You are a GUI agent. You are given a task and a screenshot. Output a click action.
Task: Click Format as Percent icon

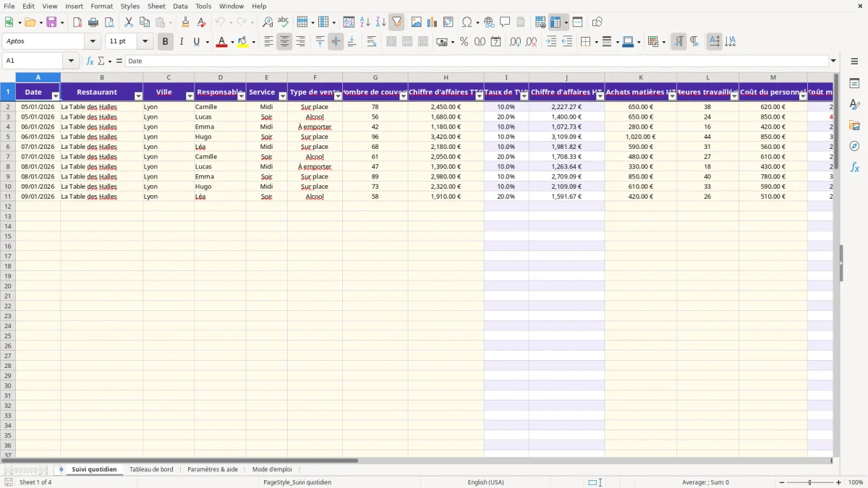click(x=464, y=42)
